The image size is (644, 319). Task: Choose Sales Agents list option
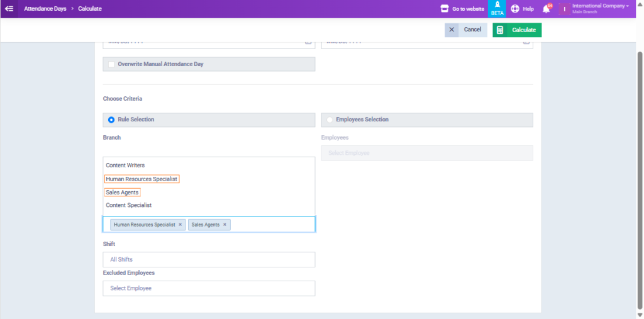tap(123, 193)
